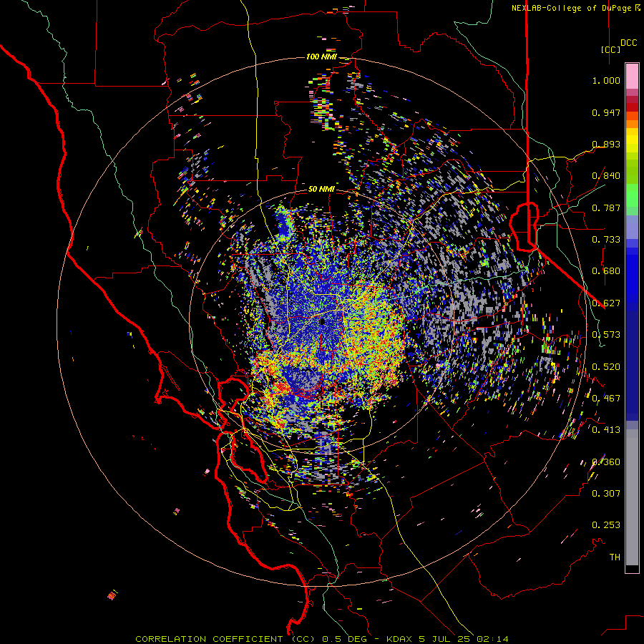
Task: Pick the red segment of the color bar
Action: pos(632,107)
